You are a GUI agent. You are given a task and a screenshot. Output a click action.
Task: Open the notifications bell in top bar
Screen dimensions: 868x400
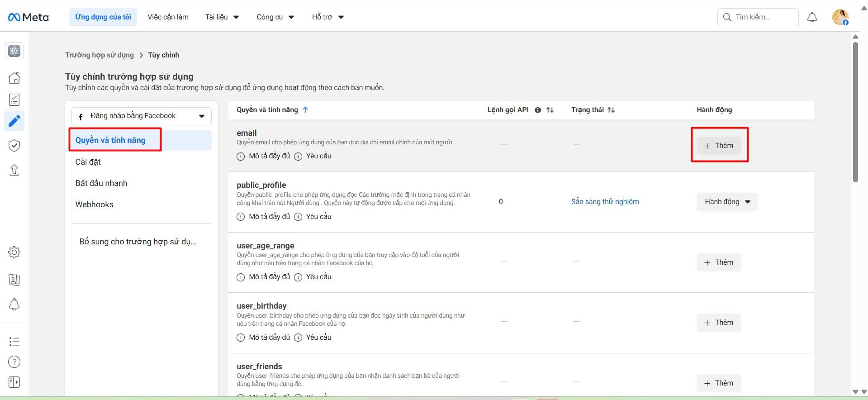(812, 17)
